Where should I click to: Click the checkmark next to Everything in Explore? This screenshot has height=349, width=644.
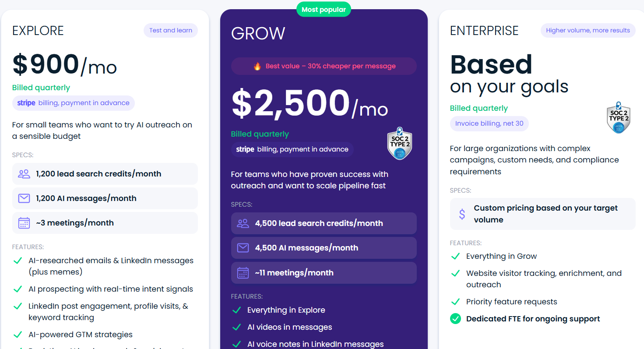click(x=236, y=310)
